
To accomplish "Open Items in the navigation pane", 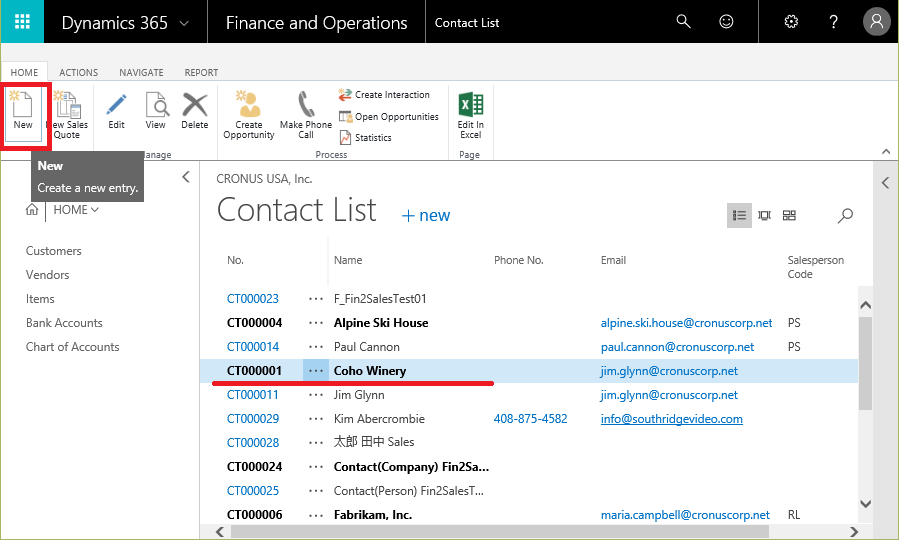I will (40, 299).
